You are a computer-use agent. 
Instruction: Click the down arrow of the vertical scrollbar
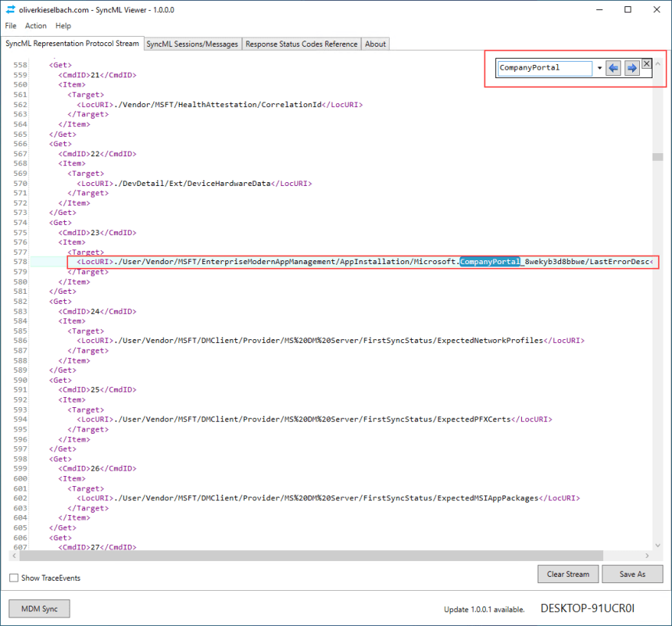tap(659, 545)
